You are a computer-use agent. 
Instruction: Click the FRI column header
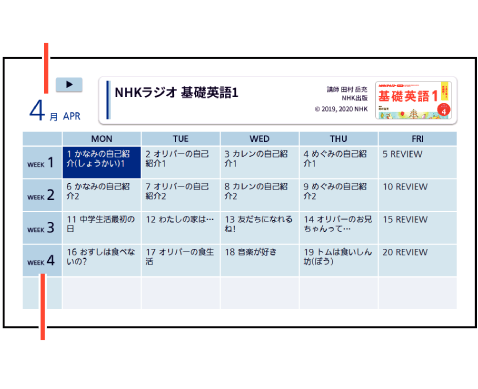418,139
